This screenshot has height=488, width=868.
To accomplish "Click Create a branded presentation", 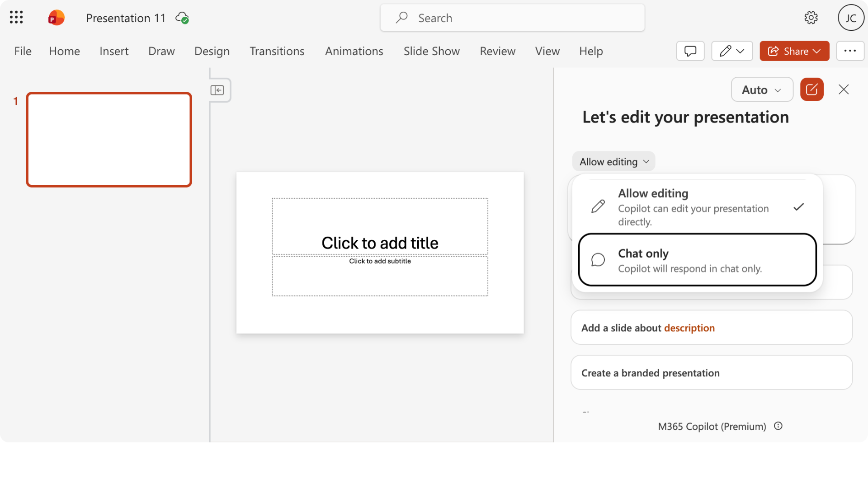I will [712, 373].
